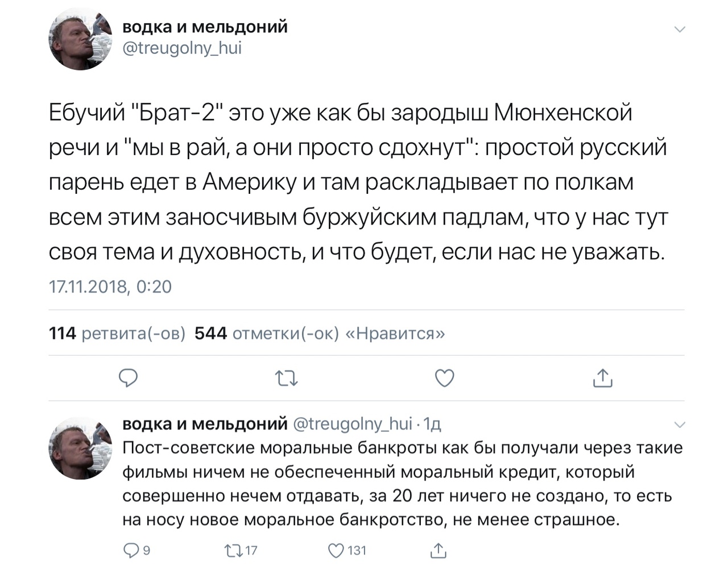This screenshot has height=570, width=728.
Task: Retweet the main tweet
Action: click(286, 378)
